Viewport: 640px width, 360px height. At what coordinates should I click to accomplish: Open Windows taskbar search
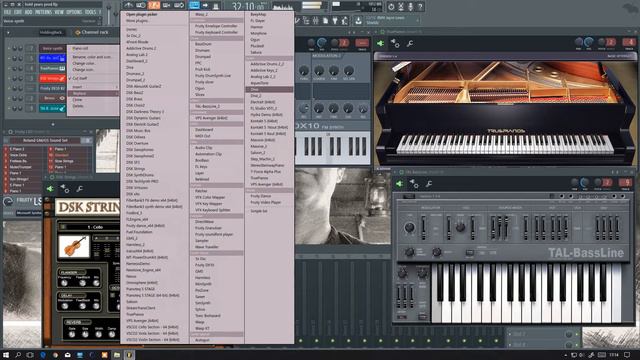pos(18,355)
